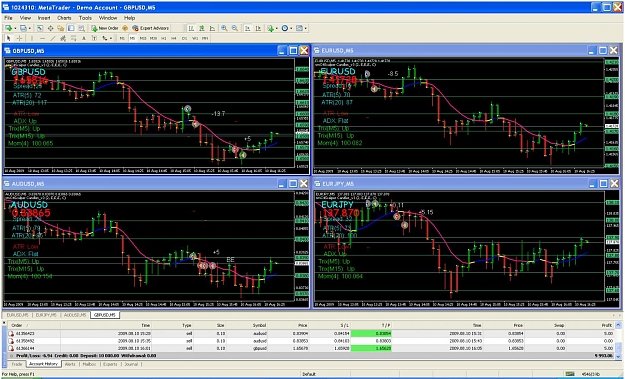This screenshot has width=625, height=379.
Task: Select the Trendline drawing tool
Action: pyautogui.click(x=53, y=38)
